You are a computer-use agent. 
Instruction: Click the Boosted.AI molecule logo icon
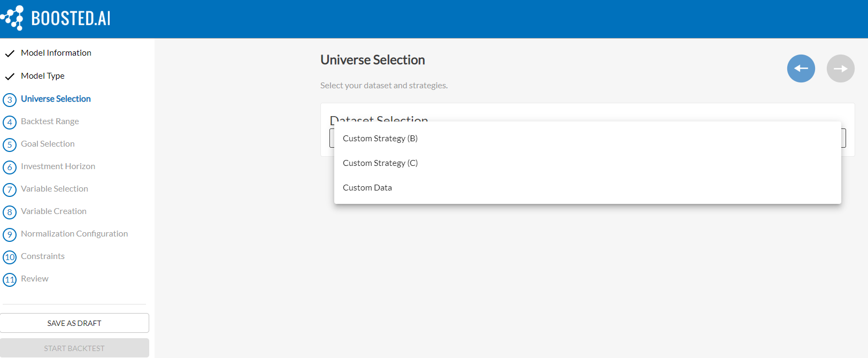(x=12, y=18)
